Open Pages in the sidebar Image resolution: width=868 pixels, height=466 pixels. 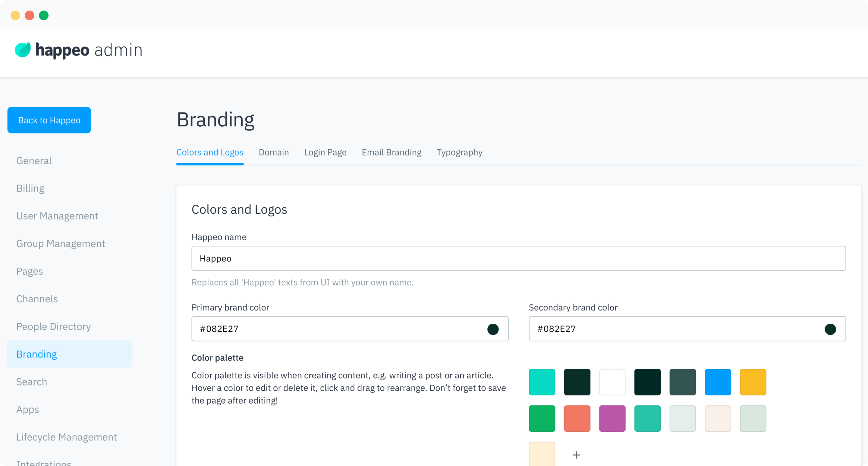click(x=30, y=271)
